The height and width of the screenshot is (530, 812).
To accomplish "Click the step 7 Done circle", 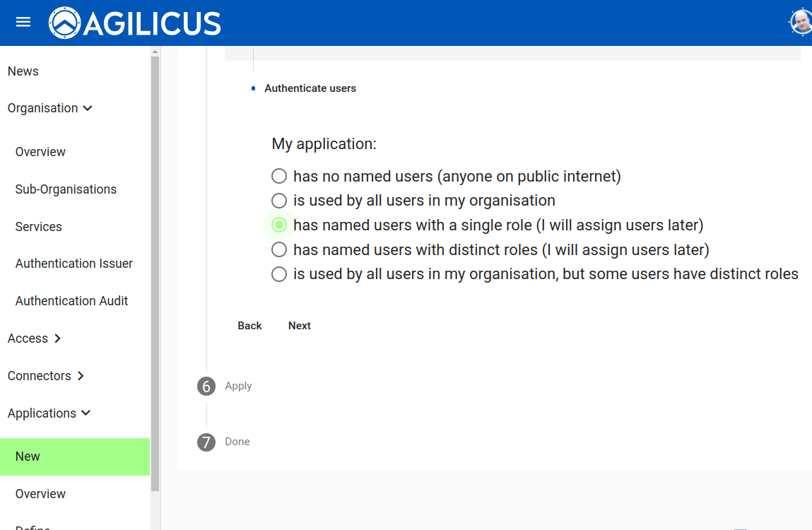I will coord(206,442).
